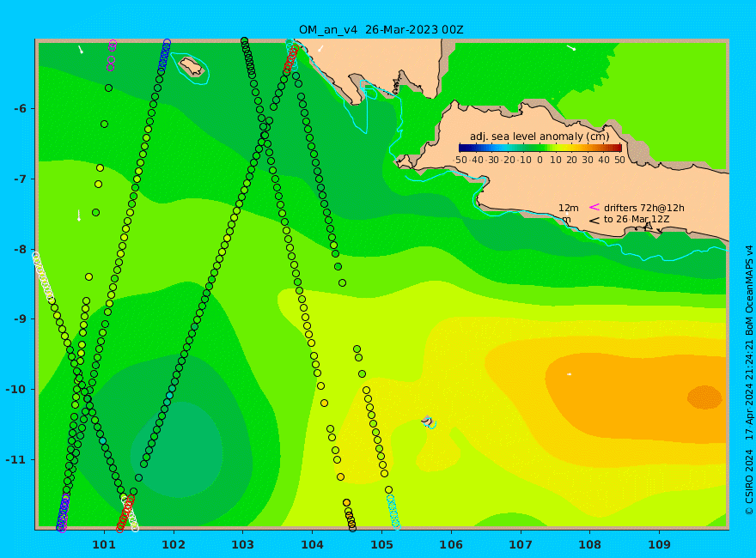Click the blue circle cluster at top near 102E
This screenshot has width=756, height=558.
coord(164,57)
